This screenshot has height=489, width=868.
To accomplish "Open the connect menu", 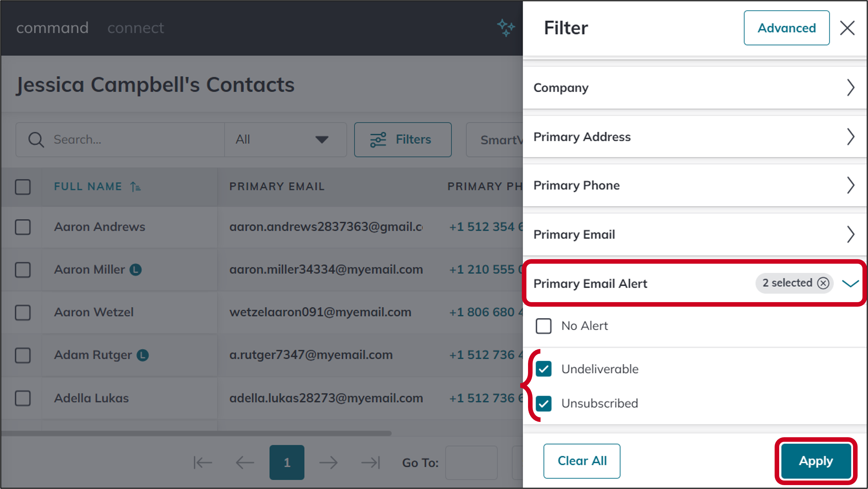I will tap(136, 28).
